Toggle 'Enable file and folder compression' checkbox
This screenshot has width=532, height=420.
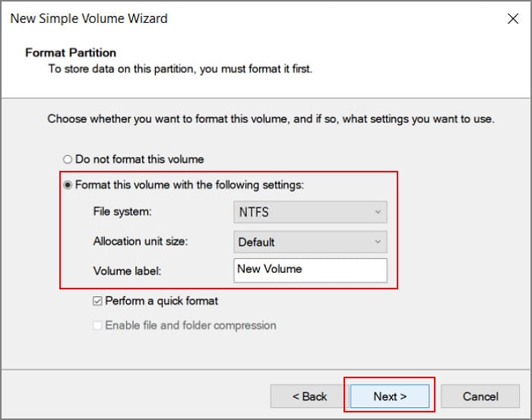(97, 325)
